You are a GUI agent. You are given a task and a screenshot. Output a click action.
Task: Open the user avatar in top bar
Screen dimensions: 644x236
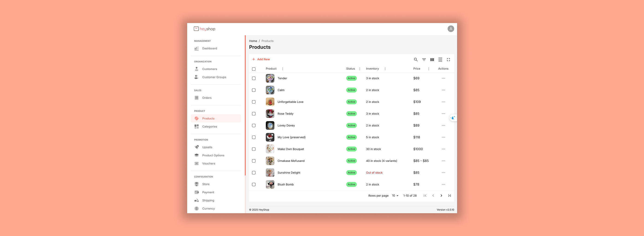(x=450, y=29)
